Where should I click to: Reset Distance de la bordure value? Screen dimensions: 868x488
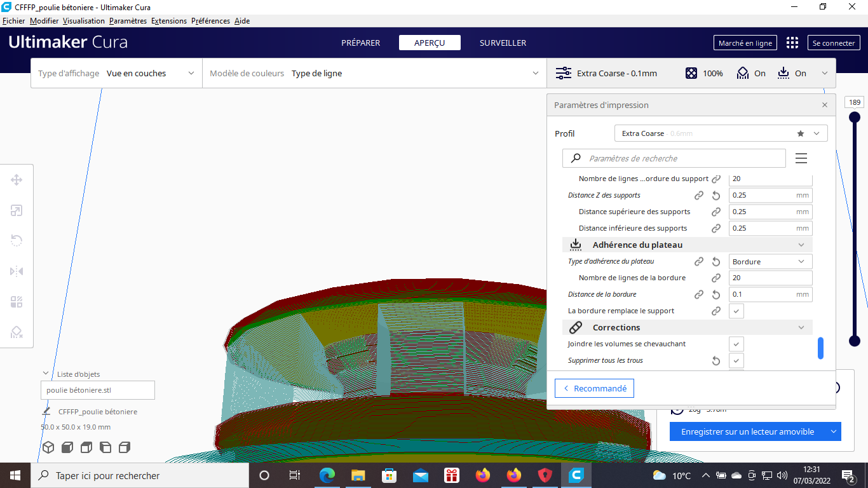point(716,294)
